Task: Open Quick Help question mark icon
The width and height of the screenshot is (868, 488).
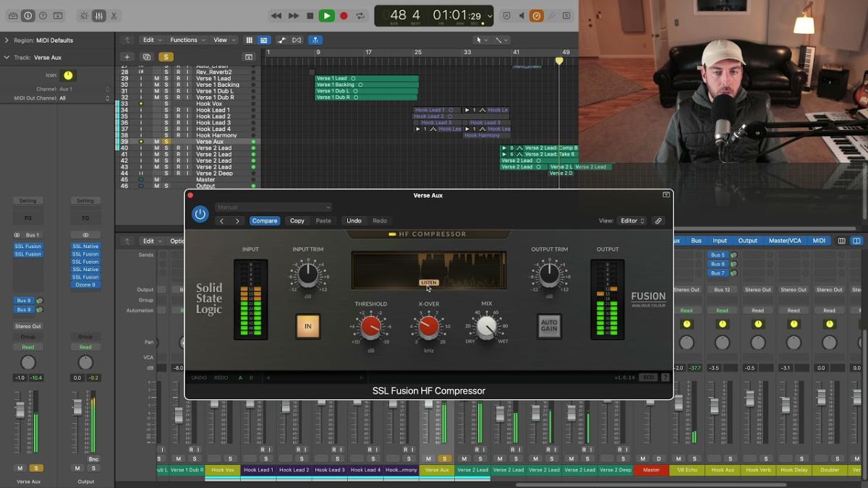Action: tap(43, 15)
